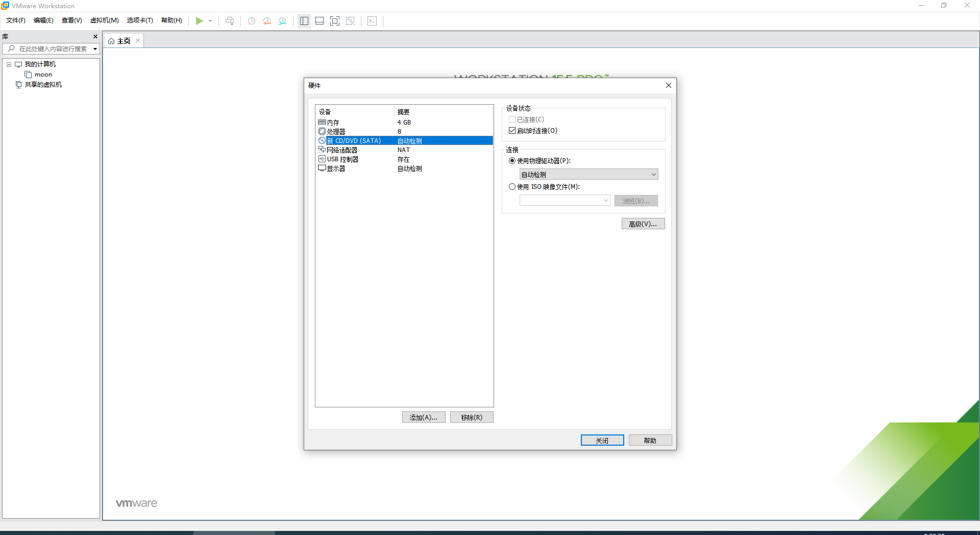Screen dimensions: 980x535
Task: Select 使用物理驱动器(P) radio button
Action: point(512,161)
